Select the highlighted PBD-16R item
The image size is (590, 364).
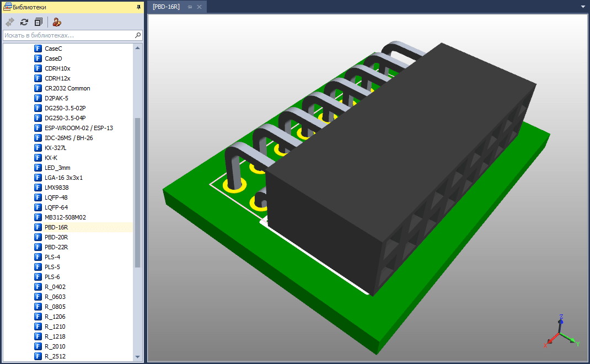[56, 227]
